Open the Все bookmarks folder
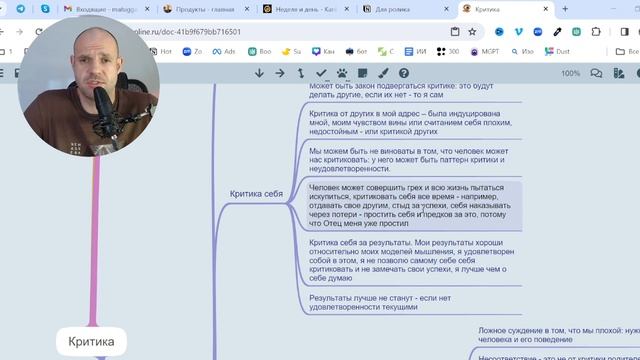This screenshot has width=640, height=360. click(627, 51)
